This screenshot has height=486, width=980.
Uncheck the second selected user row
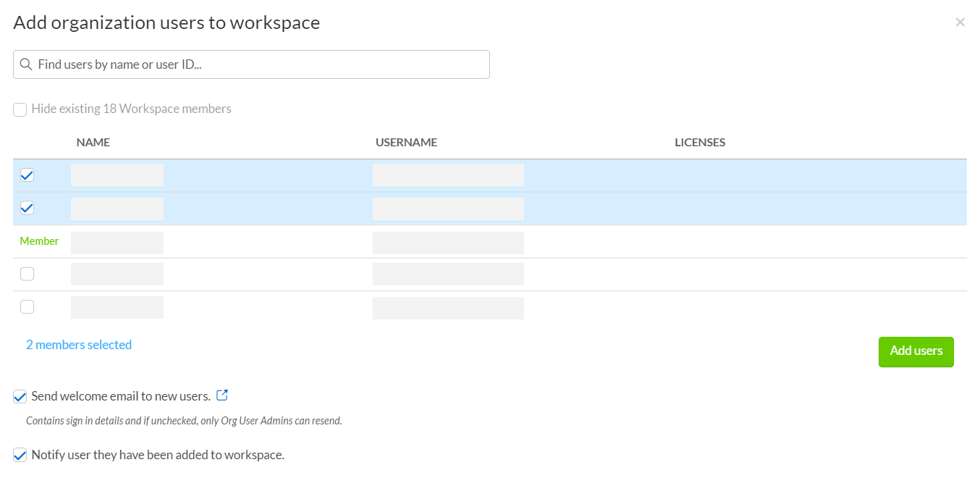coord(27,208)
